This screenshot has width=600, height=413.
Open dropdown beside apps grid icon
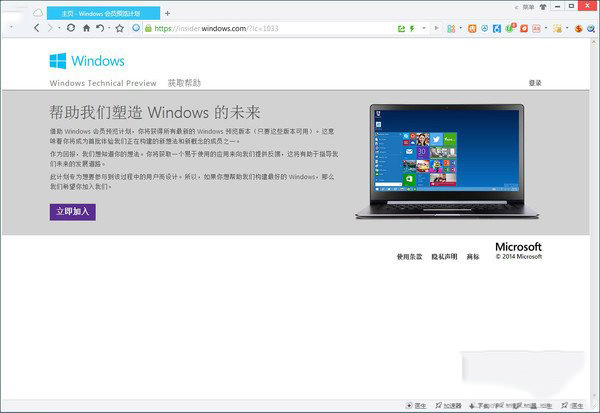click(x=460, y=28)
